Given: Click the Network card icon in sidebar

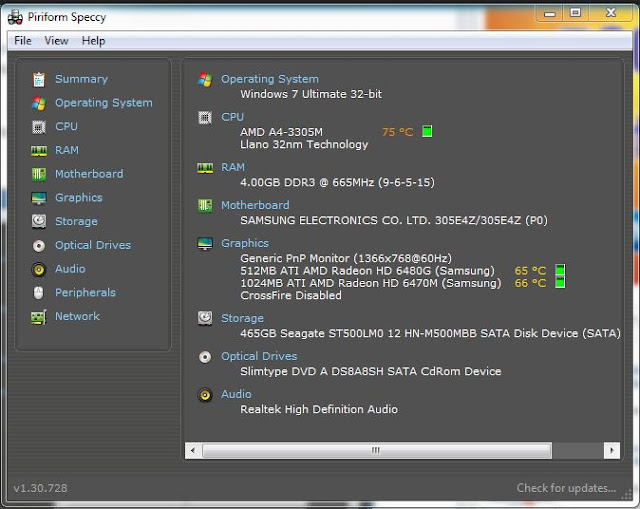Looking at the screenshot, I should (x=39, y=317).
